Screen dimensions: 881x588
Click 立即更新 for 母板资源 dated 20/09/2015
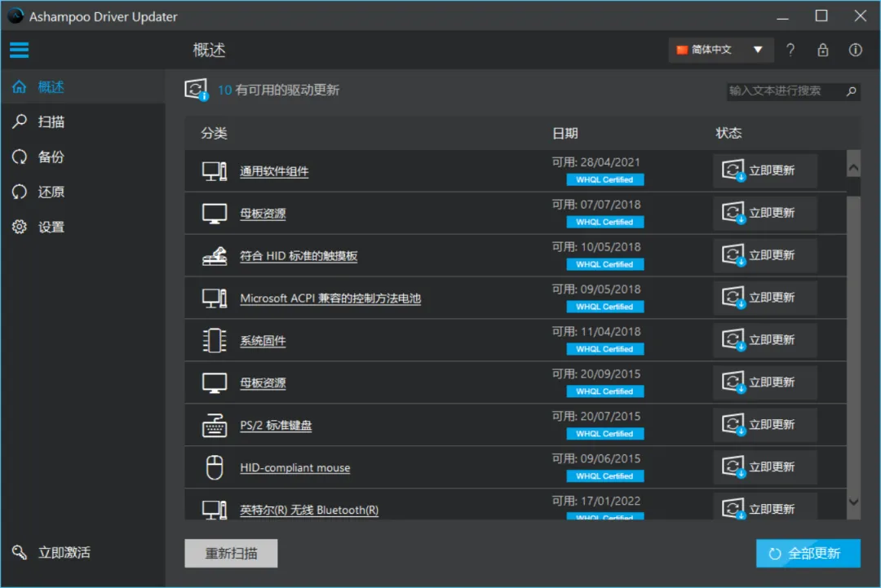pos(764,382)
